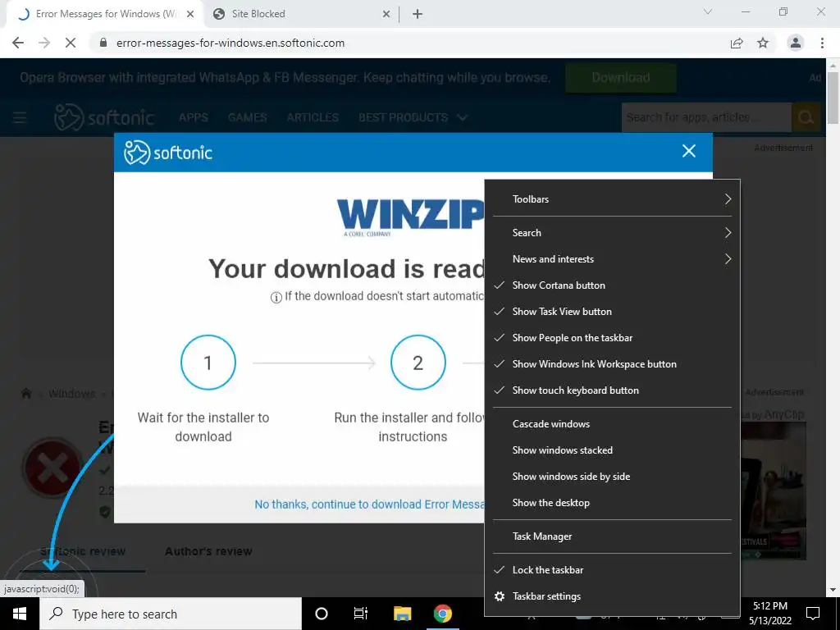The height and width of the screenshot is (630, 840).
Task: Close the Error Messages for Windows tab
Action: pos(190,14)
